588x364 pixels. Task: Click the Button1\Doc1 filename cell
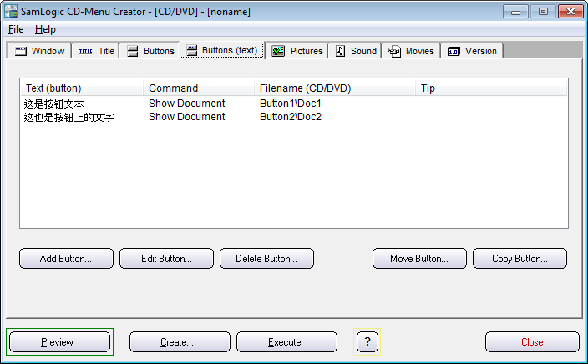(x=291, y=104)
